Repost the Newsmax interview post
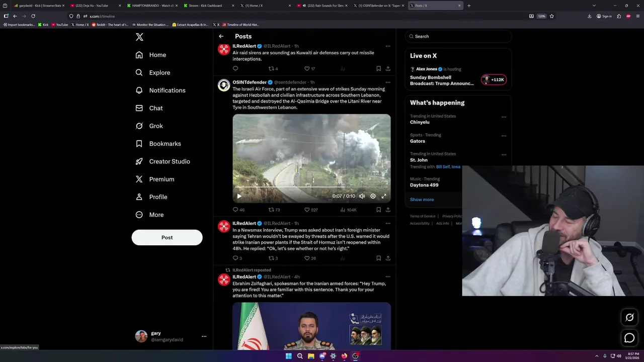Image resolution: width=644 pixels, height=362 pixels. pyautogui.click(x=273, y=258)
